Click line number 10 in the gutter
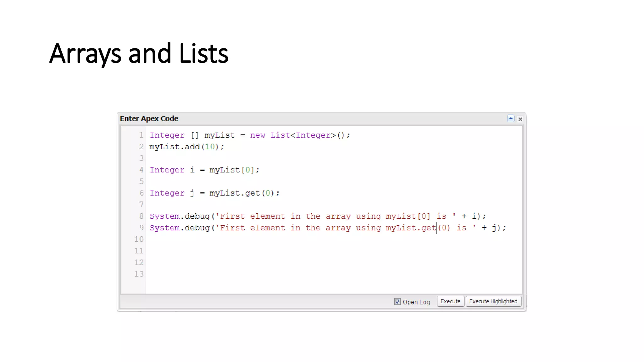 [x=139, y=239]
